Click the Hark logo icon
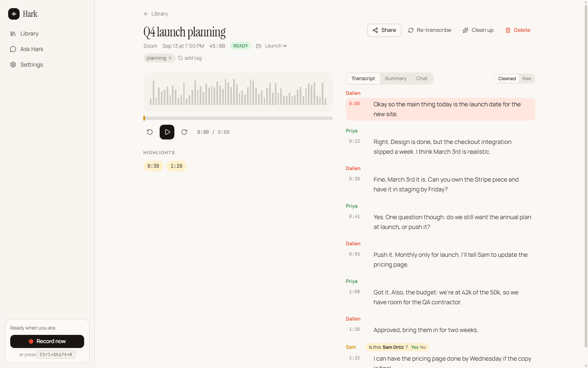588x368 pixels. click(14, 14)
